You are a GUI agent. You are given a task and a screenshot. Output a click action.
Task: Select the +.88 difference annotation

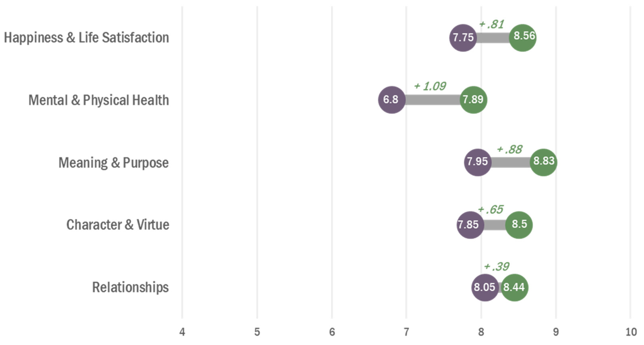(509, 150)
